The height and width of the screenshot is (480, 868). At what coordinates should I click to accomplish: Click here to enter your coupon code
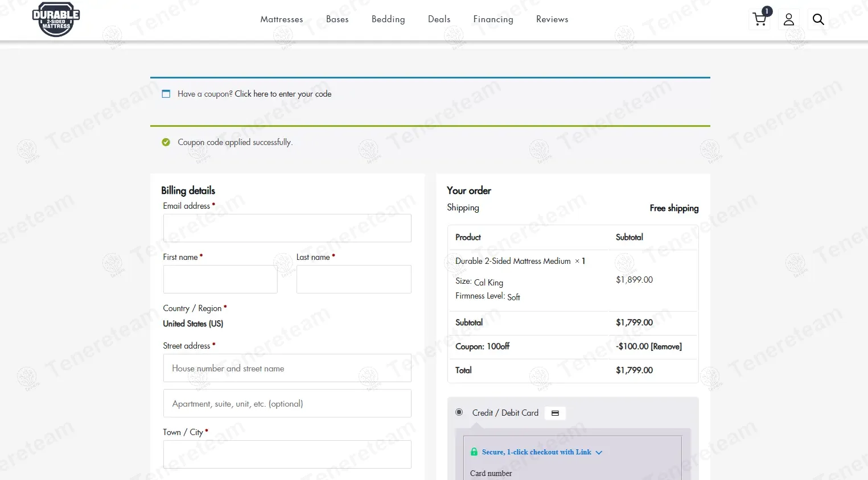click(x=283, y=94)
